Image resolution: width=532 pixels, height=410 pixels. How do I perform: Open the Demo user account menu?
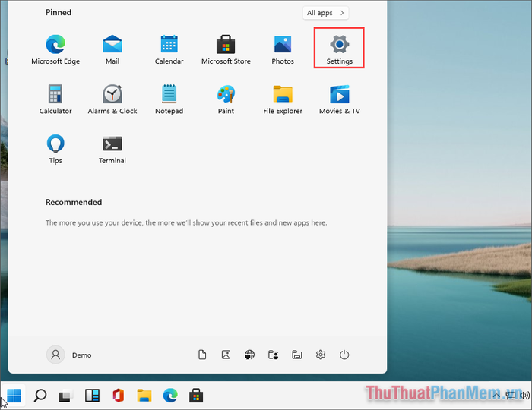[x=69, y=355]
